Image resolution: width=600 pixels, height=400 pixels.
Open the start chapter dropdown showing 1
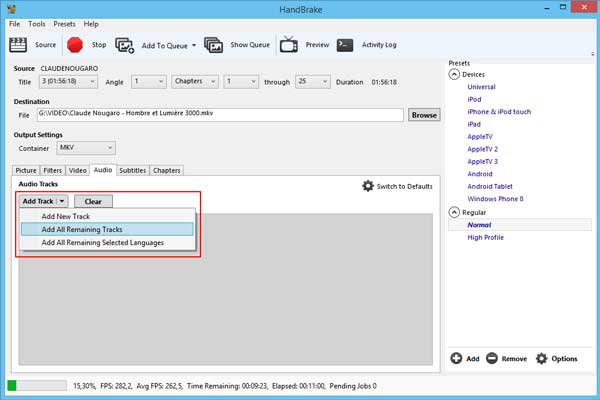(x=240, y=82)
